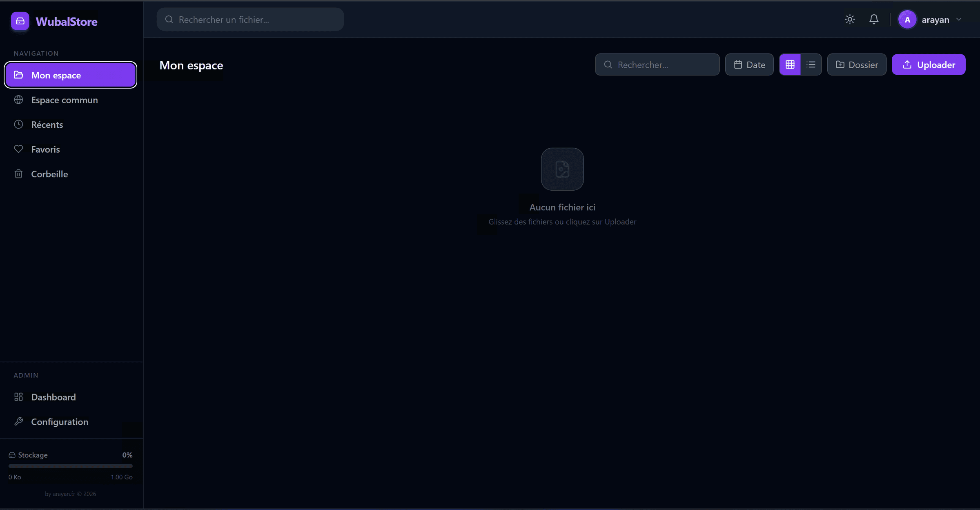Click the purple A user avatar

[x=907, y=20]
